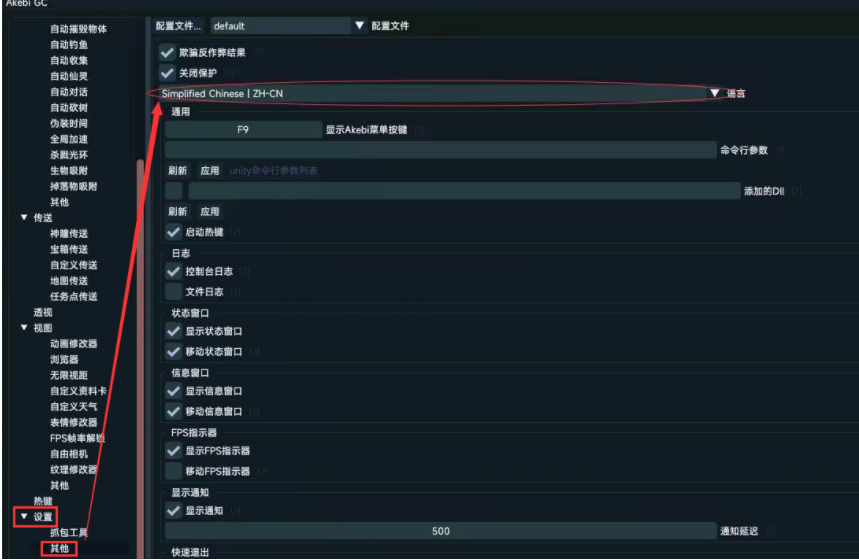859x560 pixels.
Task: Click the F9 menu hotkey field
Action: (x=243, y=130)
